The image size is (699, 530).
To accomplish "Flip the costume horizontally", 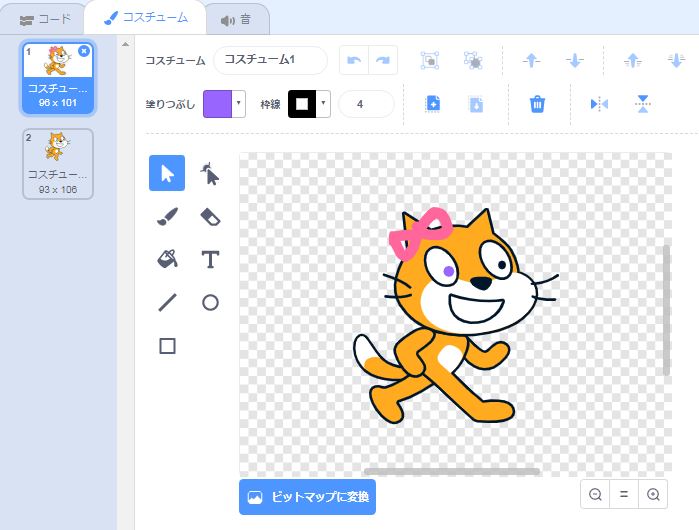I will pos(599,104).
